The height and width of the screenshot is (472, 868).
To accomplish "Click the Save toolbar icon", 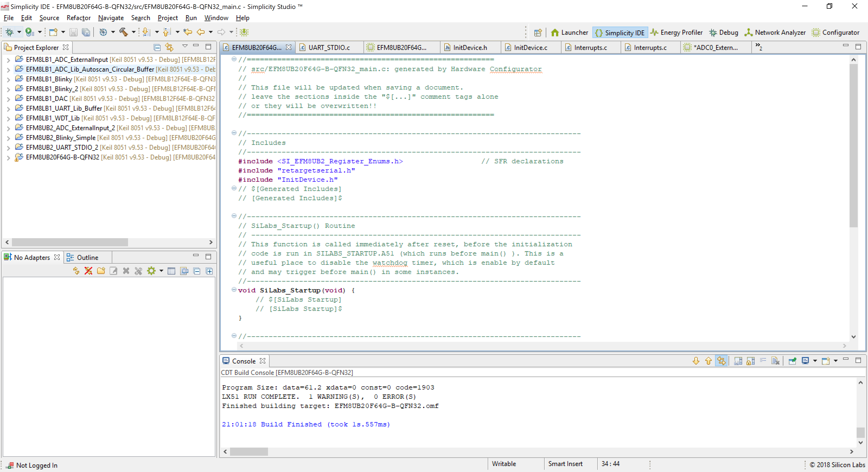I will [74, 32].
